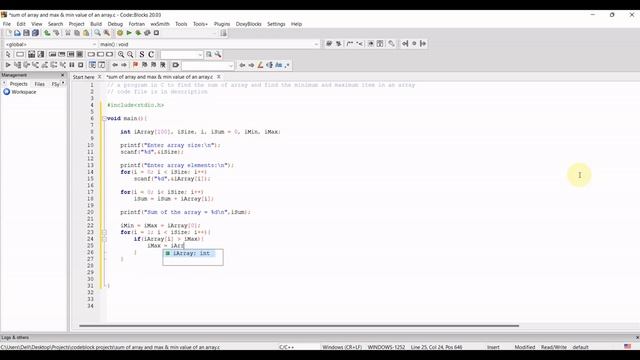This screenshot has height=360, width=640.
Task: Open the File menu
Action: tap(7, 24)
